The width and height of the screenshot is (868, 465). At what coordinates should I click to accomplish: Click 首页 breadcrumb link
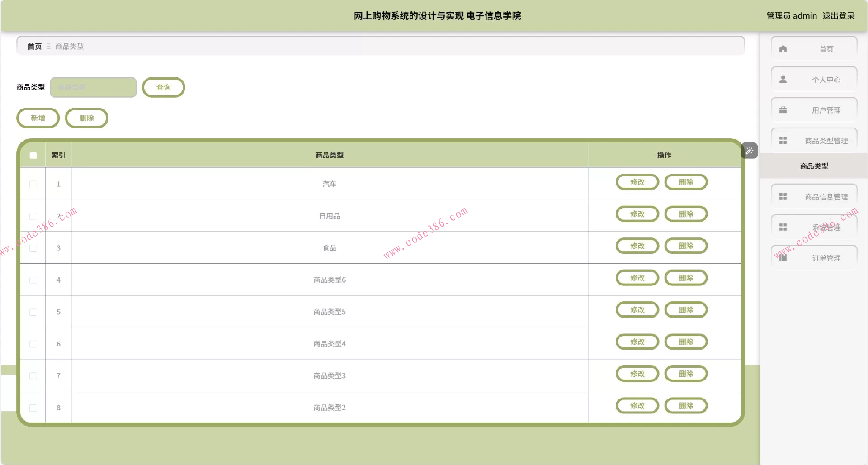point(34,46)
